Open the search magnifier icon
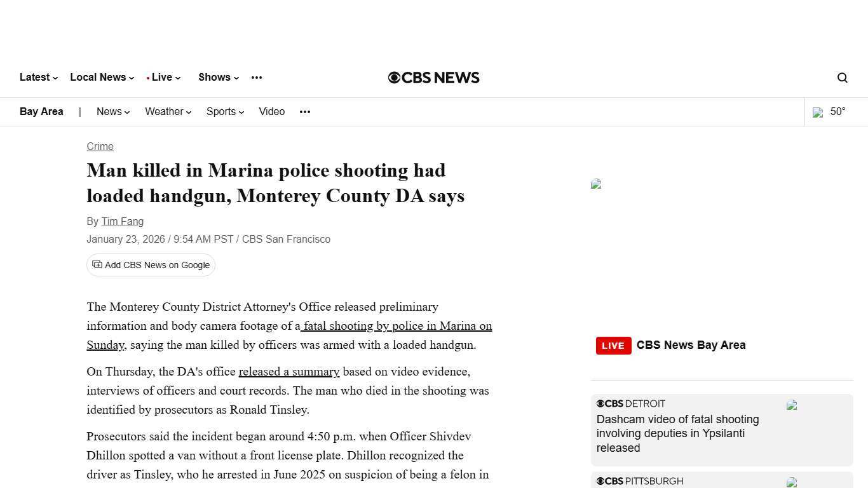The width and height of the screenshot is (868, 488). click(x=842, y=78)
